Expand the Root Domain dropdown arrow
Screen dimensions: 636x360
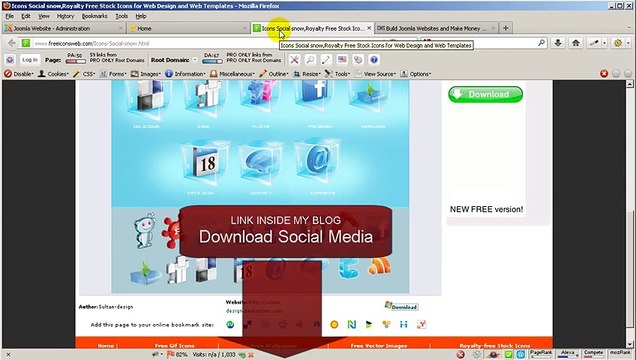pyautogui.click(x=195, y=60)
